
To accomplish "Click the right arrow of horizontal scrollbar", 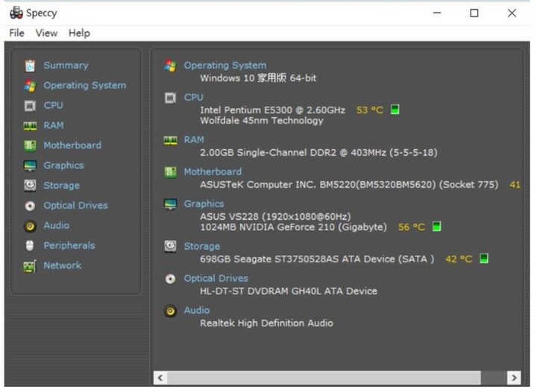I will click(x=514, y=378).
